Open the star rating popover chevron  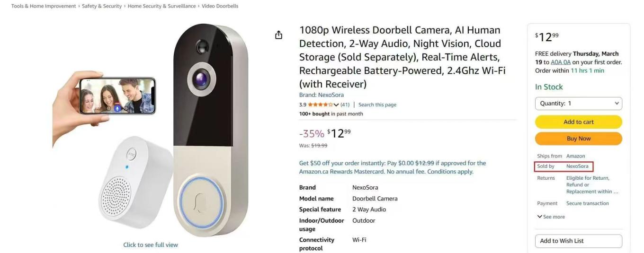[336, 105]
